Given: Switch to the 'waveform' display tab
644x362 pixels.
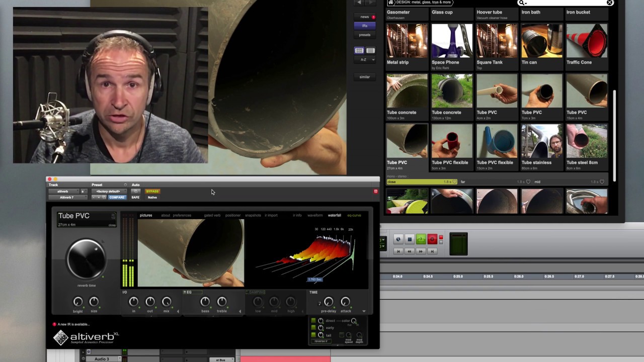Looking at the screenshot, I should pos(315,215).
